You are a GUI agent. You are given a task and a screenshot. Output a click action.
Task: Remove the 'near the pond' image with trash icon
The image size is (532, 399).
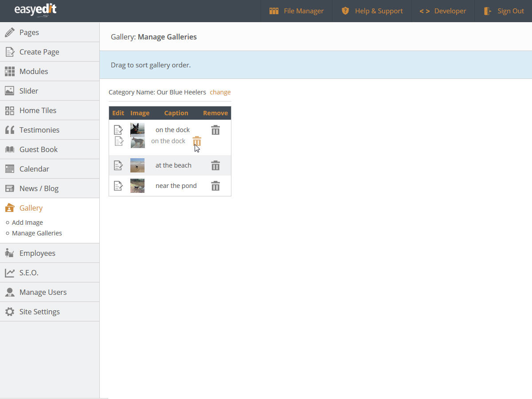click(x=215, y=186)
